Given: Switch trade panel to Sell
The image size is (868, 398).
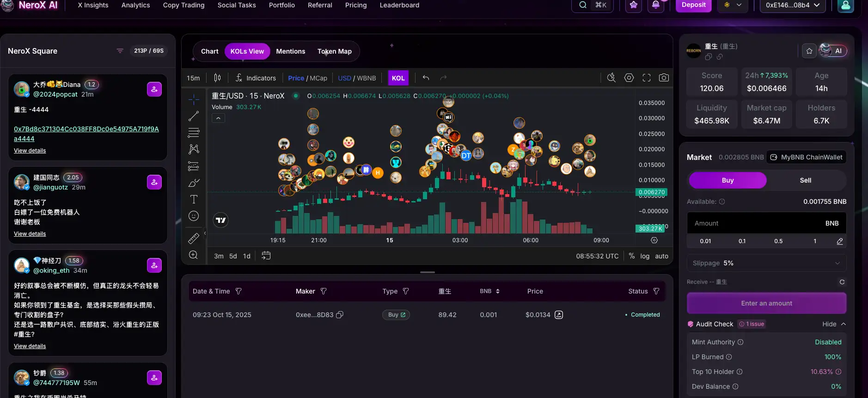Looking at the screenshot, I should coord(805,180).
